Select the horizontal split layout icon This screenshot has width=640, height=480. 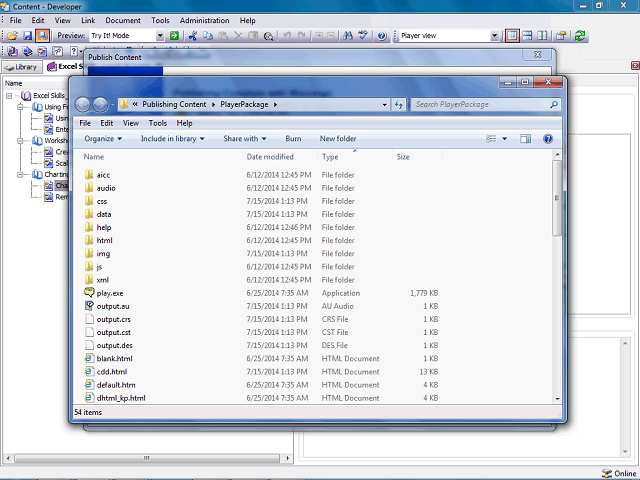(527, 36)
